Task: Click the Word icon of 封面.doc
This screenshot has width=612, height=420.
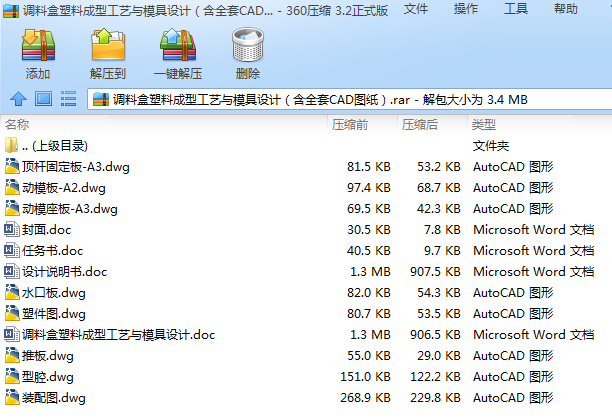Action: point(12,230)
